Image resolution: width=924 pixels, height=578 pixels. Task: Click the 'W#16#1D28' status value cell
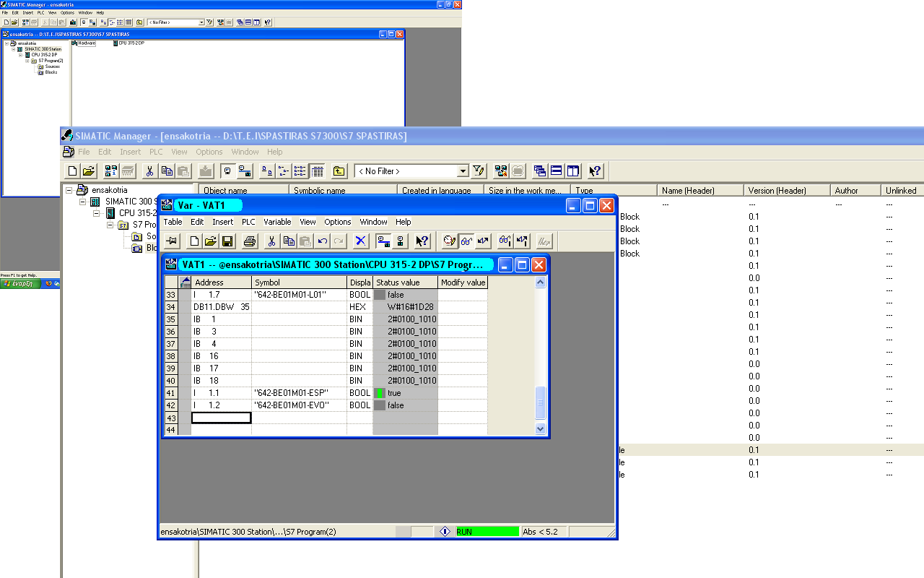405,307
